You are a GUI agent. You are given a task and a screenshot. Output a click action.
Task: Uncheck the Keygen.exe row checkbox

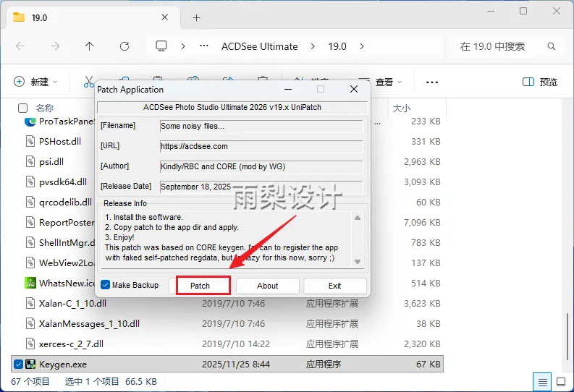point(18,365)
